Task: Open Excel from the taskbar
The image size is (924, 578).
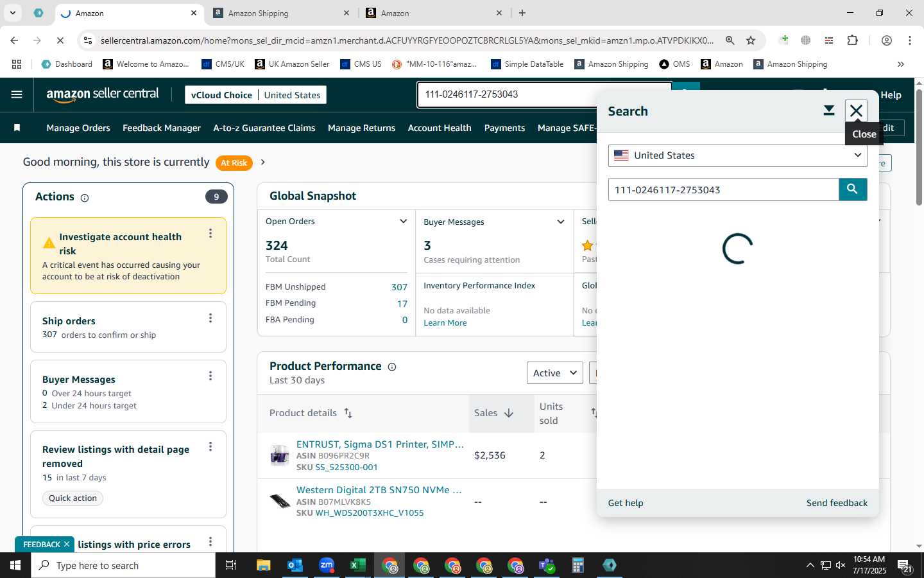Action: (x=357, y=565)
